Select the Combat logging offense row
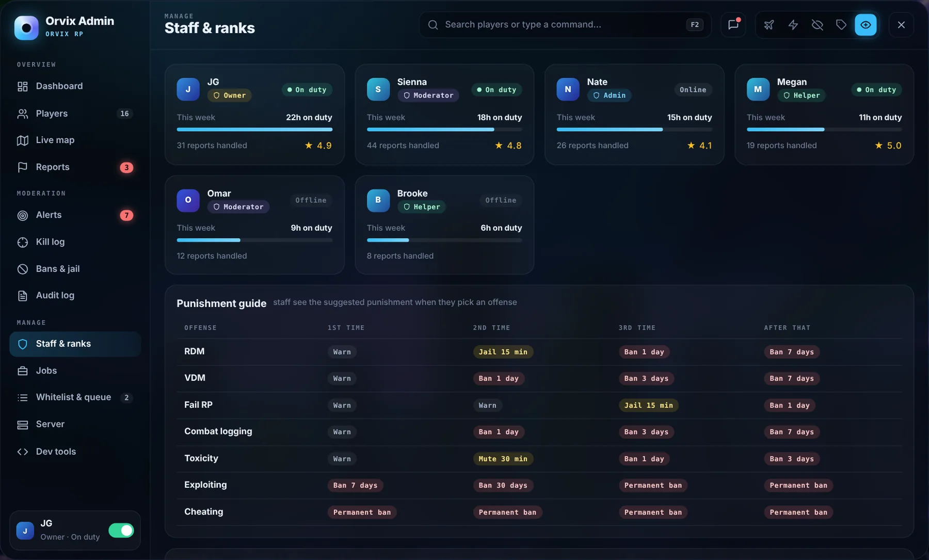Image resolution: width=929 pixels, height=560 pixels. [539, 432]
